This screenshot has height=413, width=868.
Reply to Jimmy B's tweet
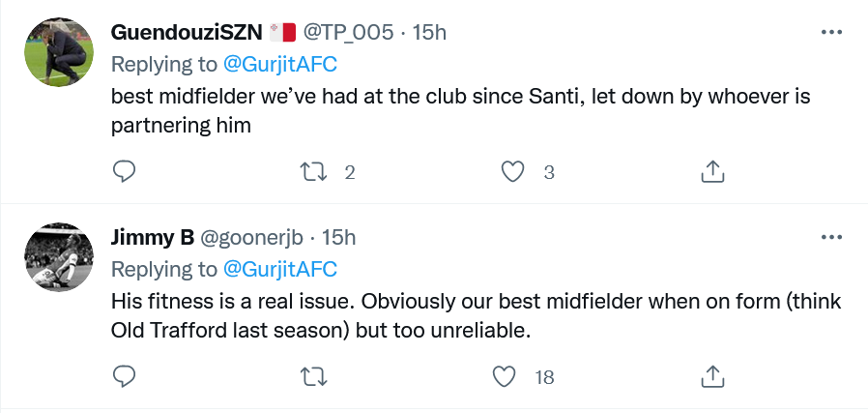[x=124, y=375]
